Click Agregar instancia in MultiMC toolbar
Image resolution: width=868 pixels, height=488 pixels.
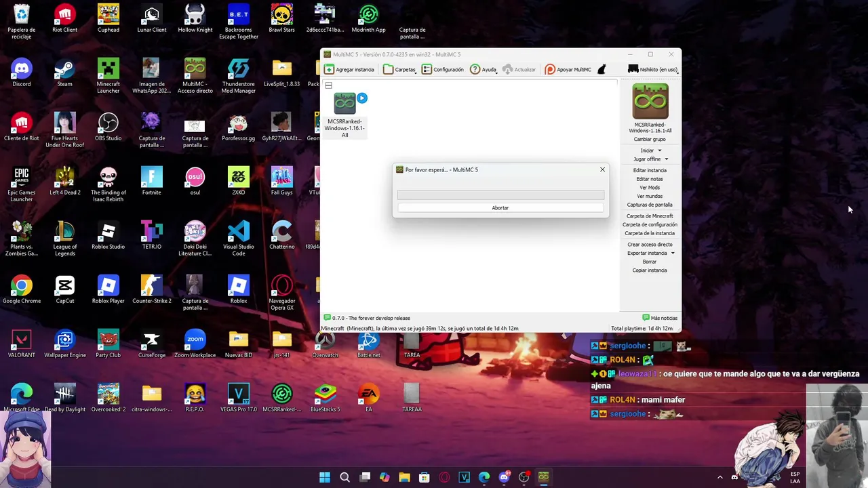(x=349, y=69)
